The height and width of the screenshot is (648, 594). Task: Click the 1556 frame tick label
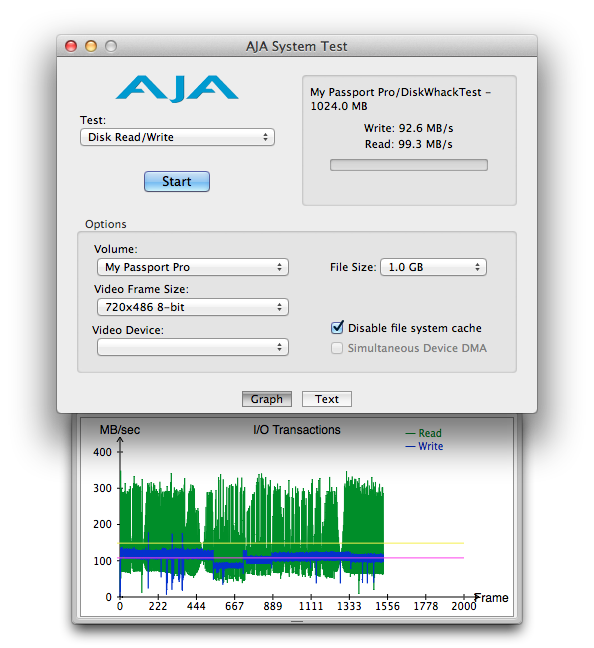387,606
